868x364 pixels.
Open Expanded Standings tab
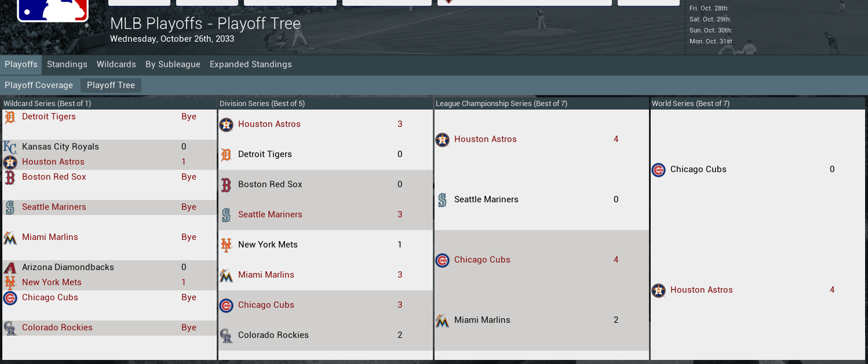point(251,64)
